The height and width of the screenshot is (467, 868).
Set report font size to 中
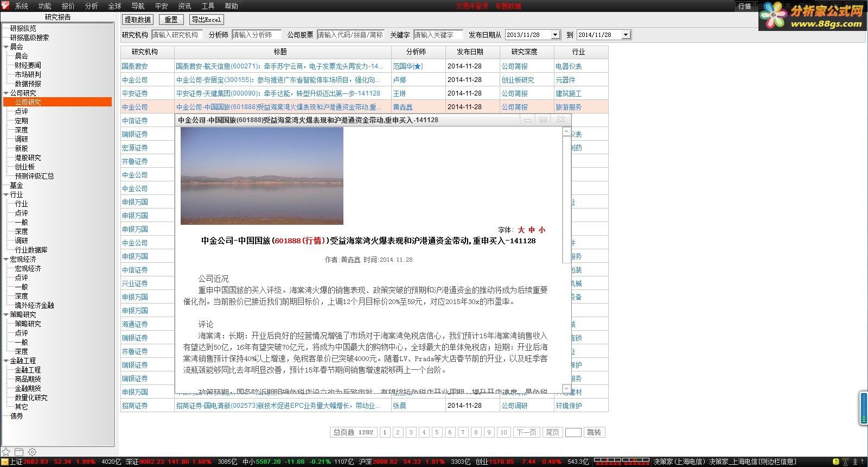click(532, 230)
